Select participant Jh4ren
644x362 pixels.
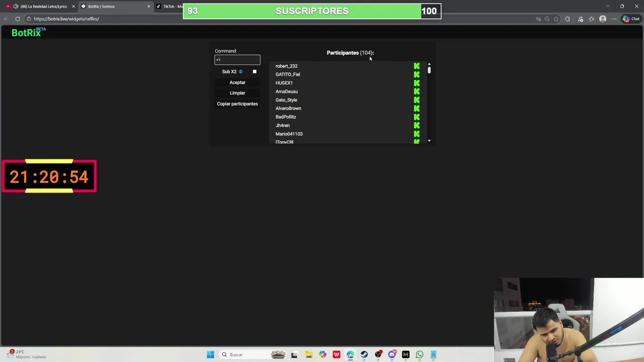(x=282, y=125)
